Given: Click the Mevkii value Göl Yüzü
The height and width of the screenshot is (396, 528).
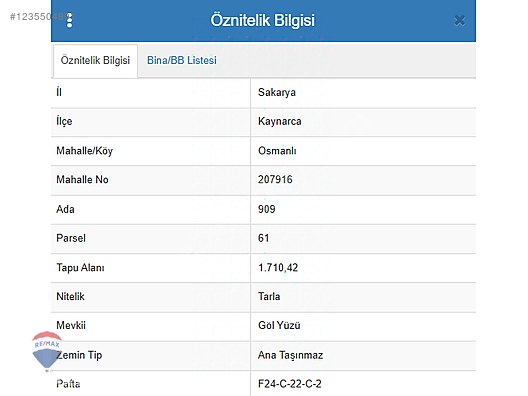Looking at the screenshot, I should coord(279,325).
